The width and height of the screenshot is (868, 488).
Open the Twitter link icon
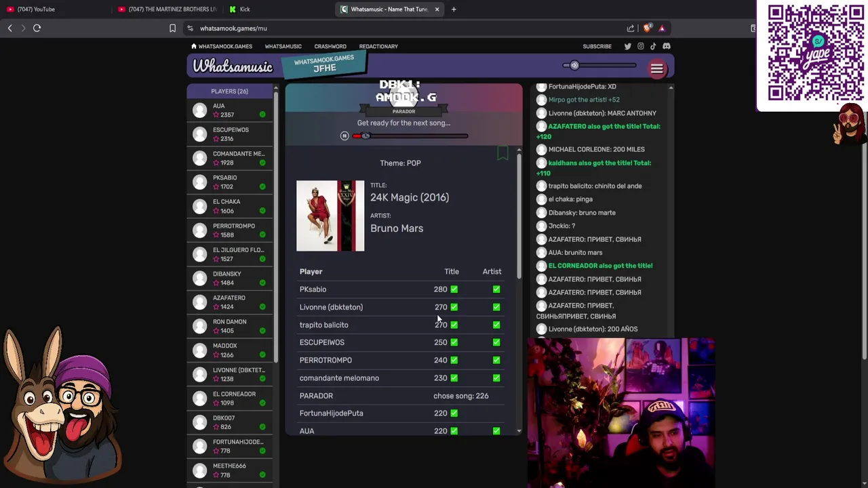(x=627, y=47)
